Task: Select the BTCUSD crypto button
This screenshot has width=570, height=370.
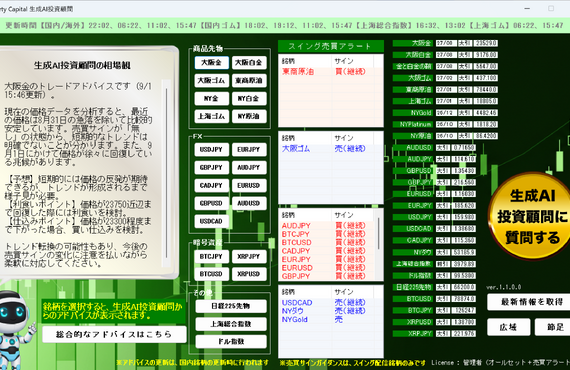Action: (212, 274)
